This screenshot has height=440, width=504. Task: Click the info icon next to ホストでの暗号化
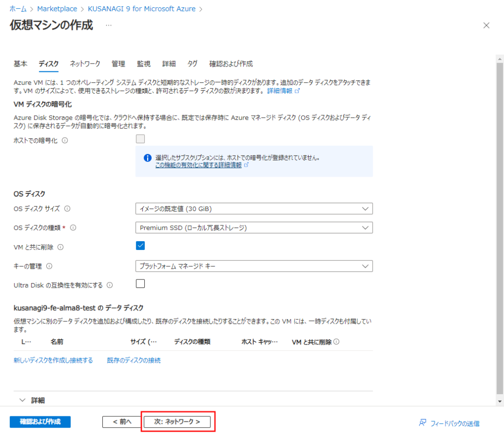(65, 140)
